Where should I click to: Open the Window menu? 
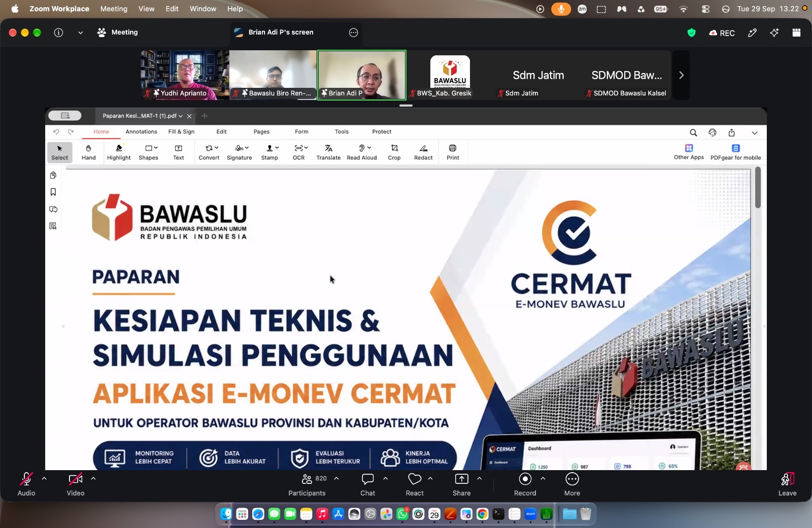click(x=203, y=9)
